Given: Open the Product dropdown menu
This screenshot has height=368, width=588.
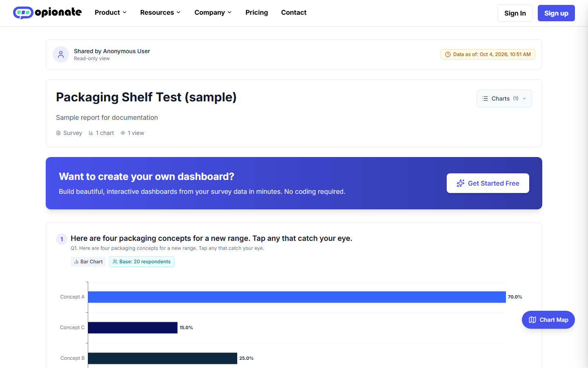Looking at the screenshot, I should pyautogui.click(x=111, y=13).
